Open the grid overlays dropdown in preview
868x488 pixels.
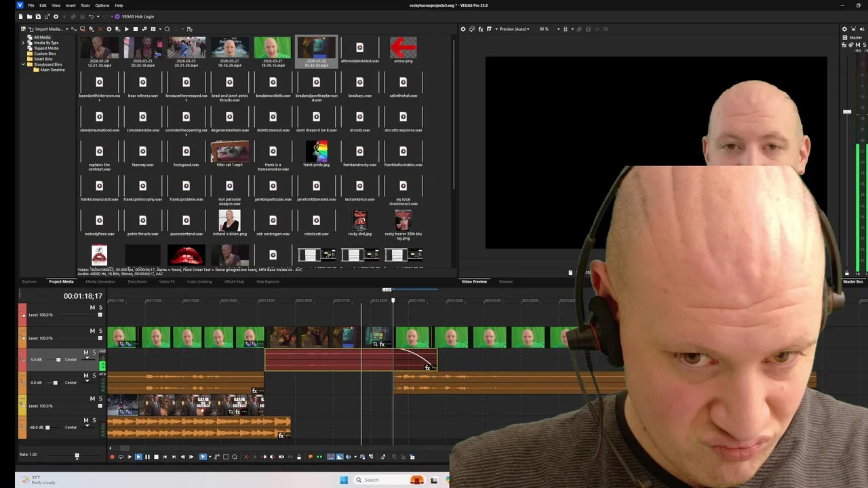pos(572,29)
